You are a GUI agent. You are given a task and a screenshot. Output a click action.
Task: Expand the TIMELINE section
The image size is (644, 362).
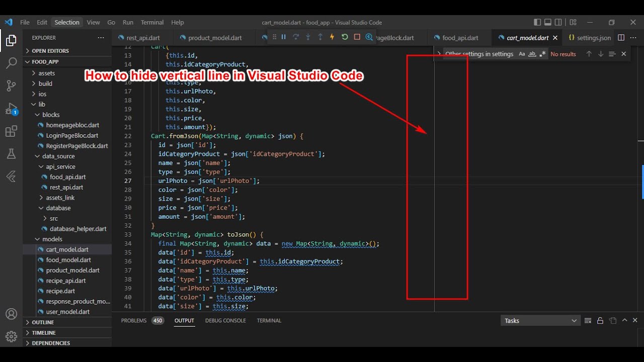click(x=67, y=333)
